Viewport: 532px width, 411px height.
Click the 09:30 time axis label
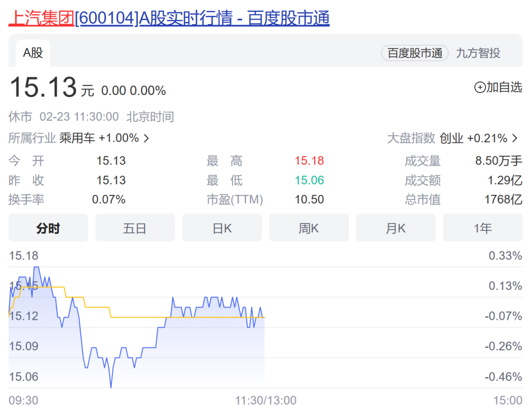(x=24, y=401)
